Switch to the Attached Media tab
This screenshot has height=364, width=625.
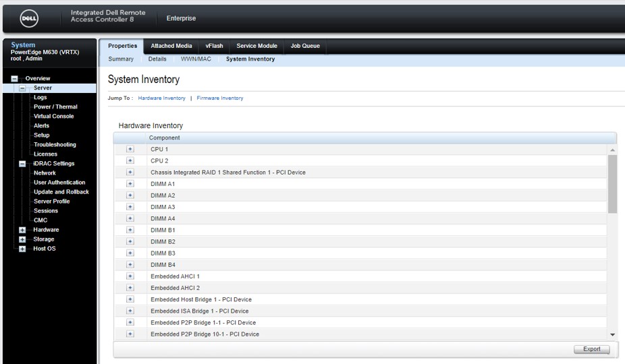(171, 46)
